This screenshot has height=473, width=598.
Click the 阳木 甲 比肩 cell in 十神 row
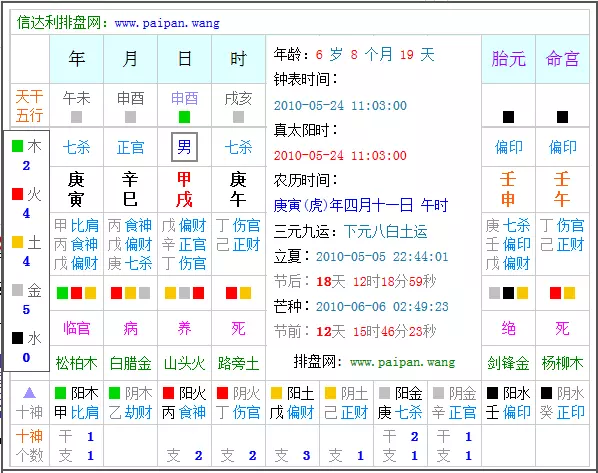76,402
